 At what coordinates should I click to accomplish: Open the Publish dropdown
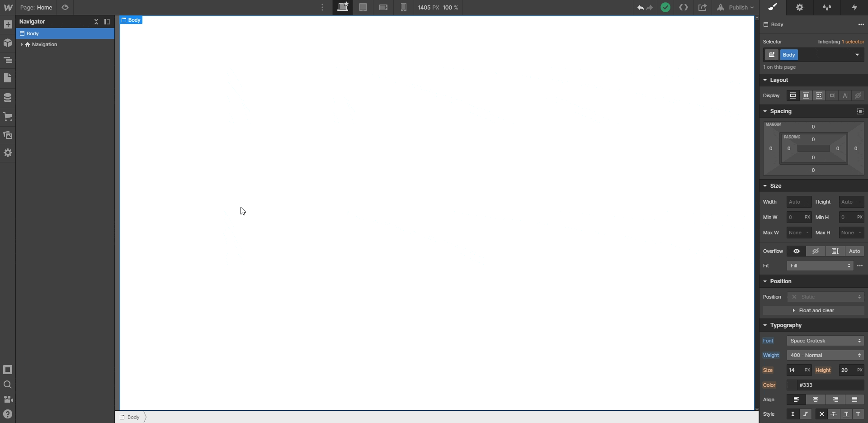pos(735,7)
